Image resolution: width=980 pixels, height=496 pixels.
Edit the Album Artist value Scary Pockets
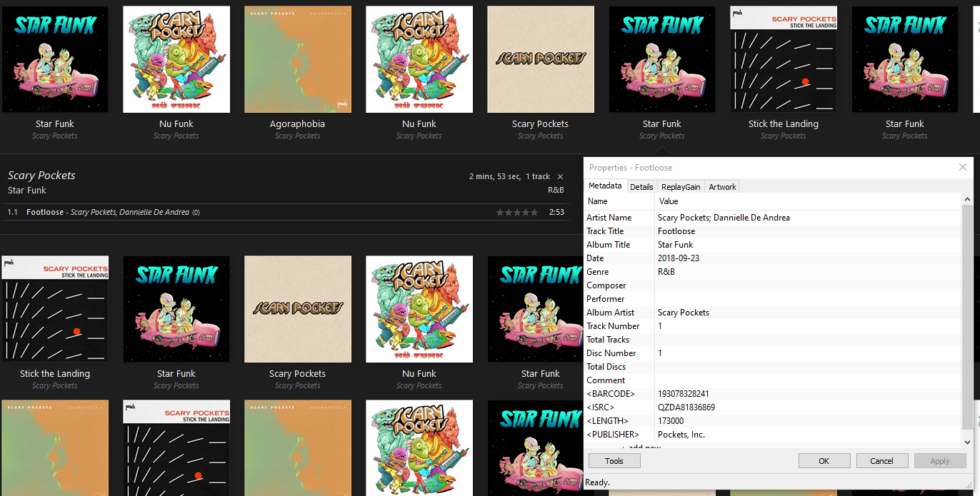(809, 313)
